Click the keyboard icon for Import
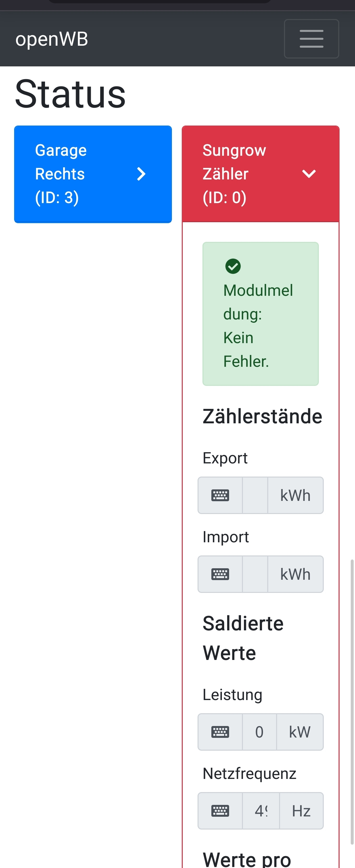 coord(220,574)
